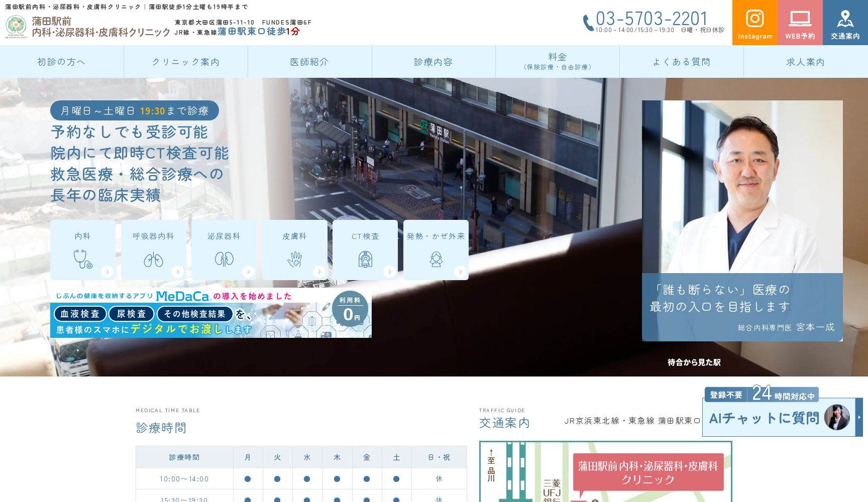Viewport: 868px width, 502px height.
Task: Select the 泌尿器科 kidney icon
Action: click(224, 259)
